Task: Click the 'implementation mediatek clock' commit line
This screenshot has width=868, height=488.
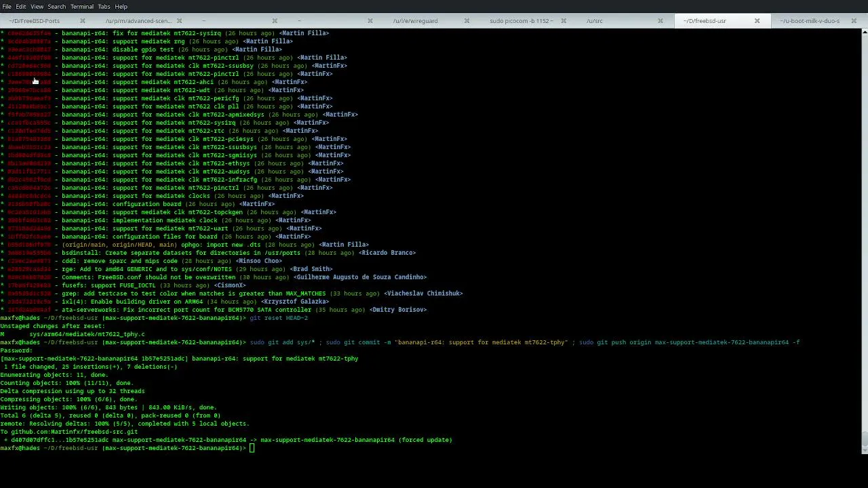Action: [x=156, y=220]
